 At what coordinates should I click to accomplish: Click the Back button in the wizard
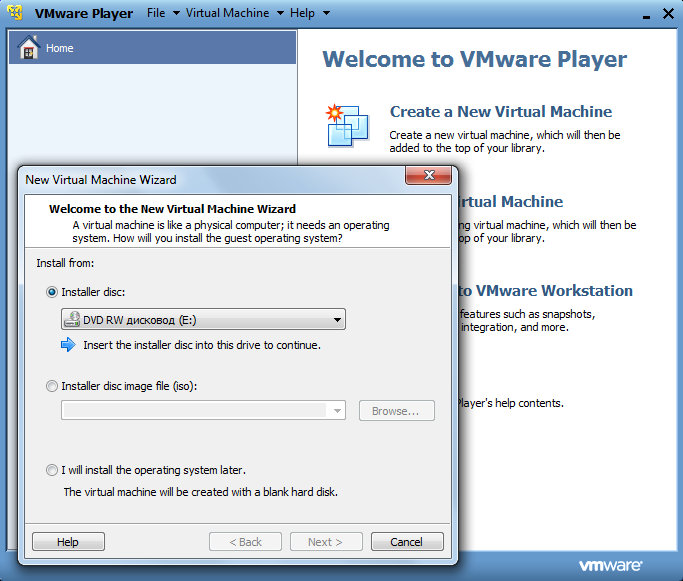click(x=245, y=542)
